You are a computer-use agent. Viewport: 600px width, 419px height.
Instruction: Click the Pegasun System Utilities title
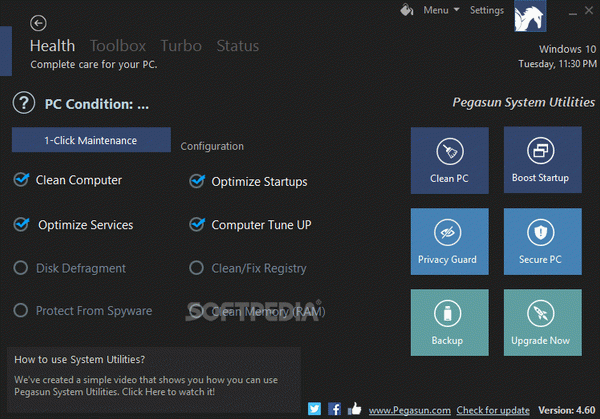523,102
